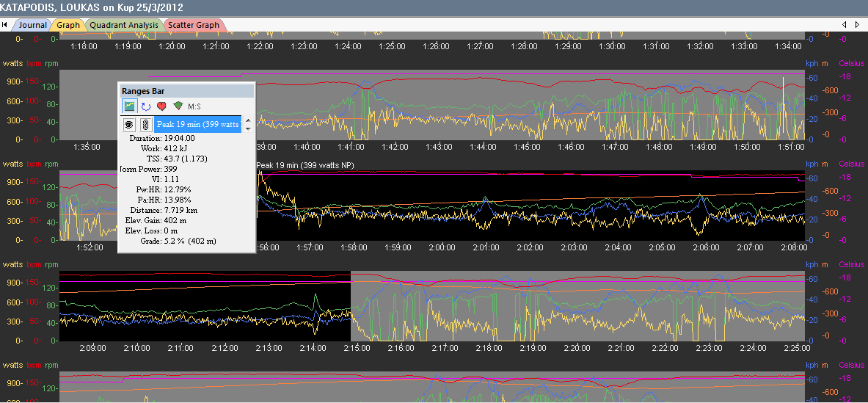
Task: Select the Peak 19 min range entry
Action: coord(197,125)
